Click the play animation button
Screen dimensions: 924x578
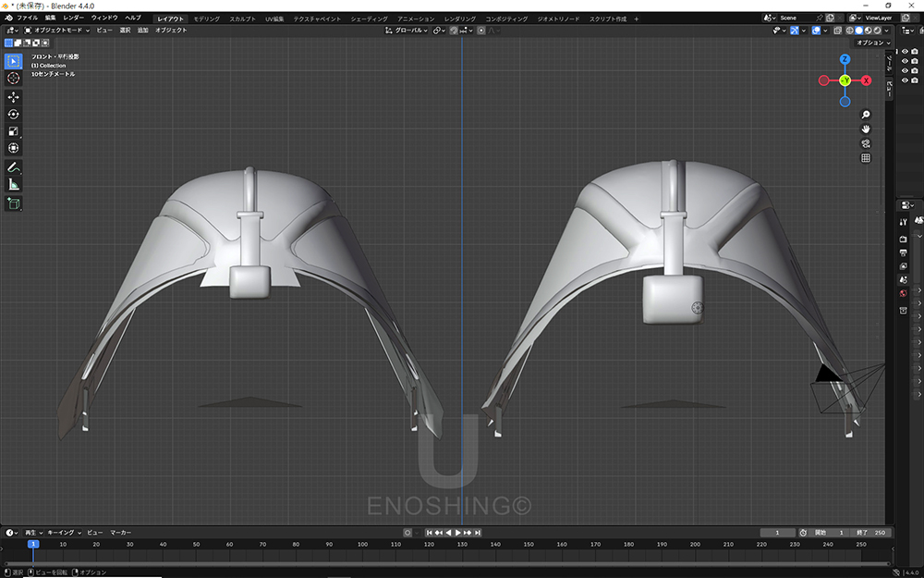pyautogui.click(x=458, y=533)
